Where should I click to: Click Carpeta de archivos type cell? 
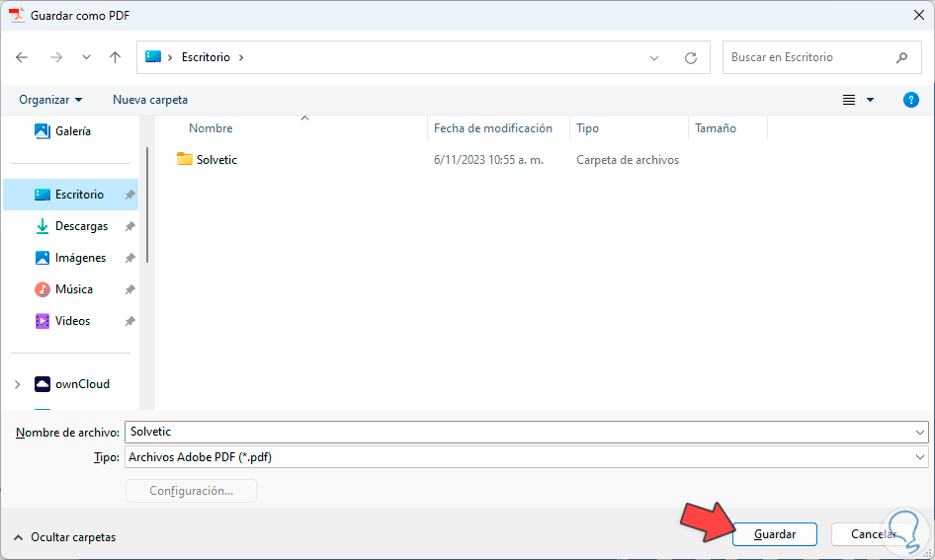[628, 160]
